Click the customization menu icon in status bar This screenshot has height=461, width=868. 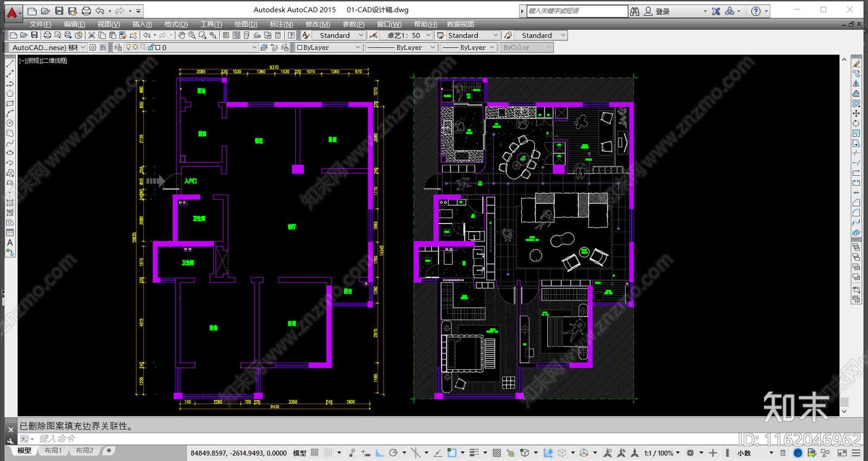tap(856, 452)
